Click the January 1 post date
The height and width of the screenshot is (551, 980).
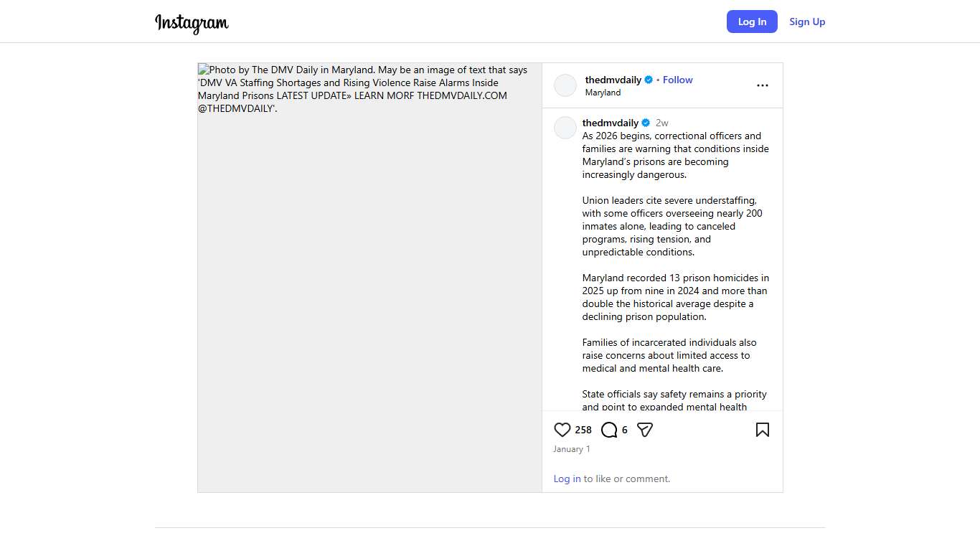click(571, 449)
